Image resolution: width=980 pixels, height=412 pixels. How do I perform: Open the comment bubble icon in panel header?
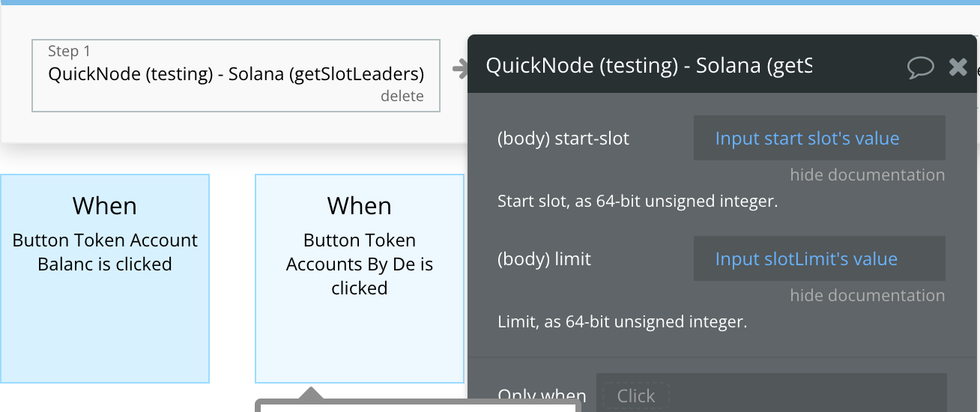[x=921, y=67]
